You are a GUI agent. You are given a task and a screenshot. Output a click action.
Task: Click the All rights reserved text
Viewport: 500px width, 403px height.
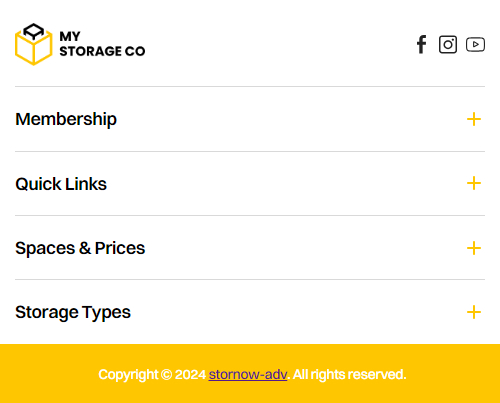(x=349, y=374)
